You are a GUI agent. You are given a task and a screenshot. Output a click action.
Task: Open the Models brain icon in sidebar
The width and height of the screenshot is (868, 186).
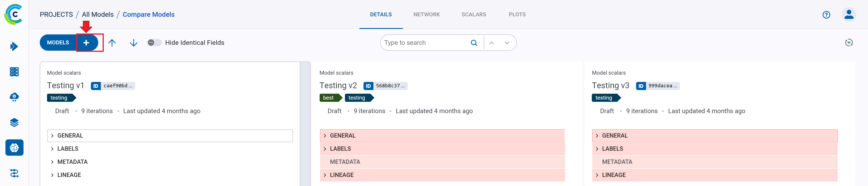(x=14, y=148)
